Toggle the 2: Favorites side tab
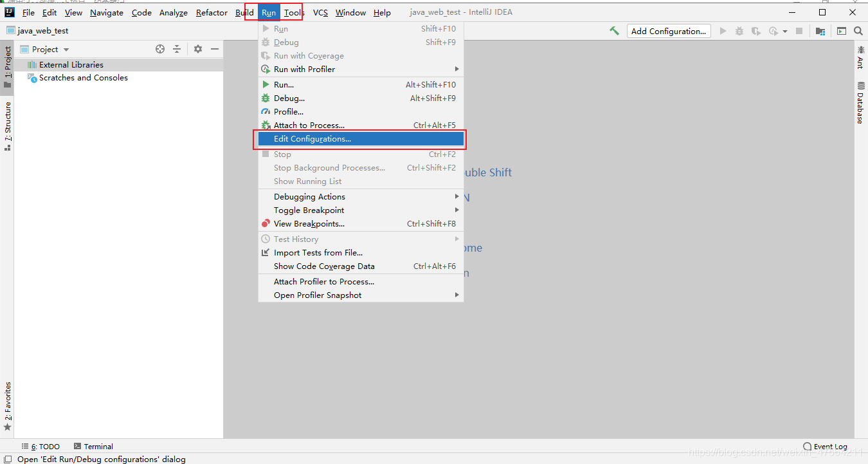Image resolution: width=868 pixels, height=464 pixels. click(x=7, y=406)
